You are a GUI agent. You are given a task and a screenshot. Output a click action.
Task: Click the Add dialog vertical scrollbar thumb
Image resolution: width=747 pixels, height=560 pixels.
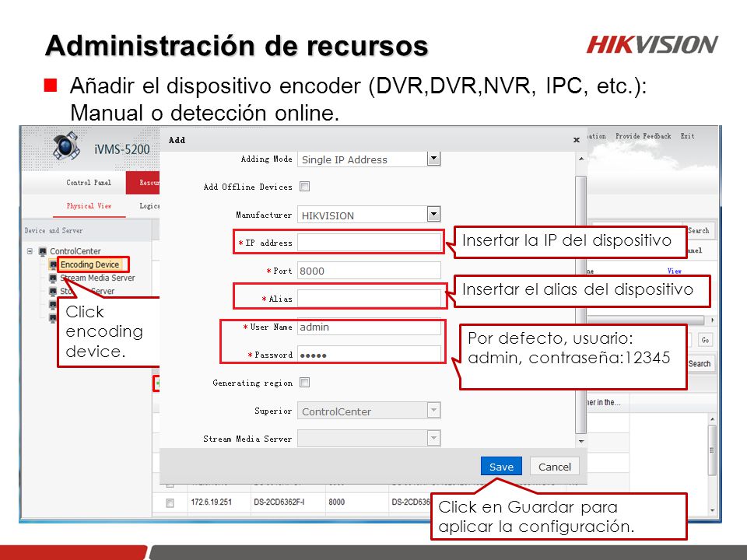pos(580,305)
